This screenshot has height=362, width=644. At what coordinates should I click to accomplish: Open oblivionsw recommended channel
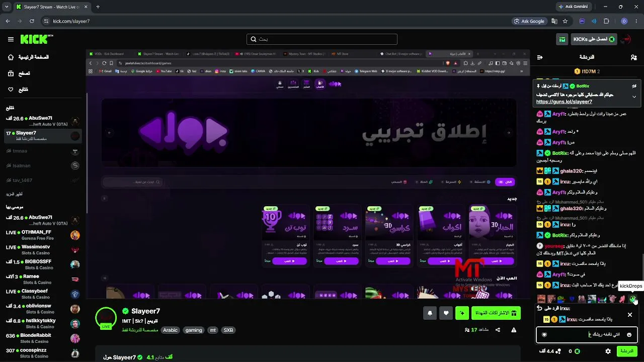point(43,309)
